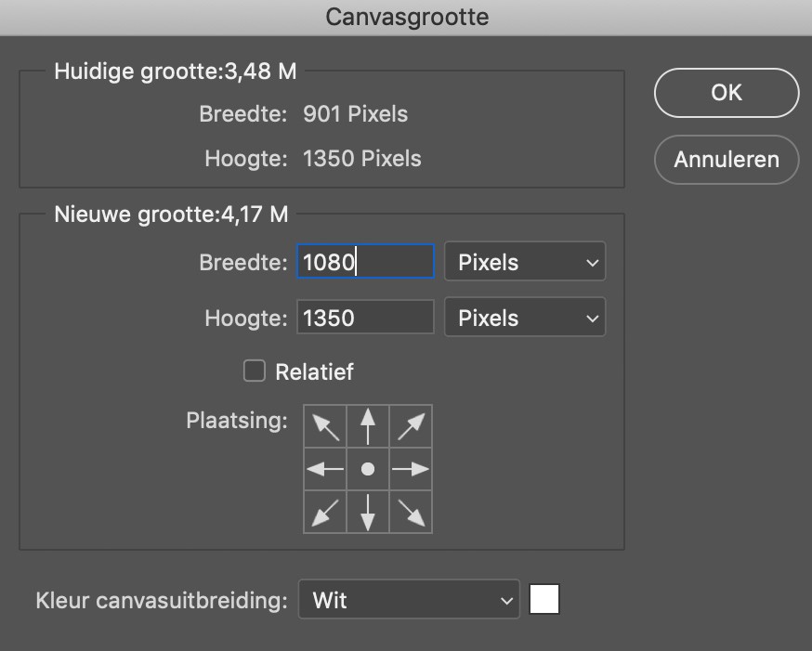Image resolution: width=812 pixels, height=651 pixels.
Task: Click the white canvas extension color swatch
Action: click(x=544, y=599)
